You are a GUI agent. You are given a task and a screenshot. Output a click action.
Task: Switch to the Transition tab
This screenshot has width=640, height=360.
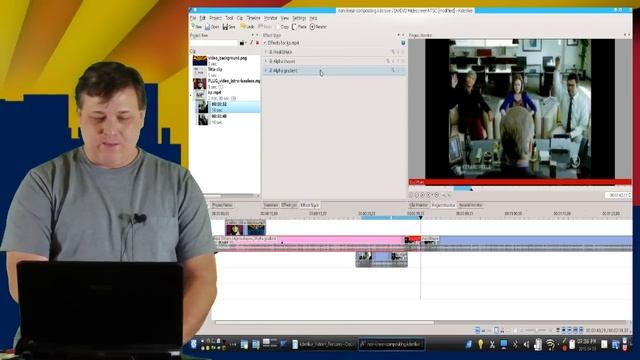click(x=270, y=205)
